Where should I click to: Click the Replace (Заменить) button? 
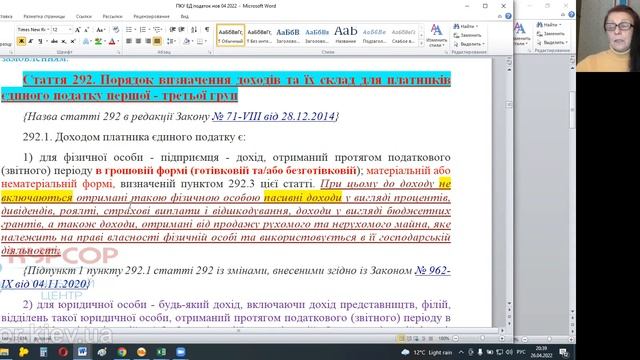468,35
